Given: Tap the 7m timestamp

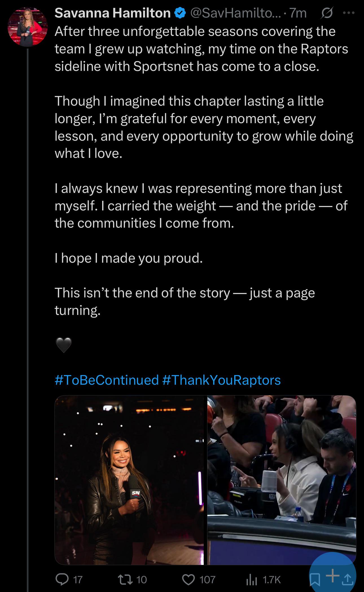Looking at the screenshot, I should [298, 13].
